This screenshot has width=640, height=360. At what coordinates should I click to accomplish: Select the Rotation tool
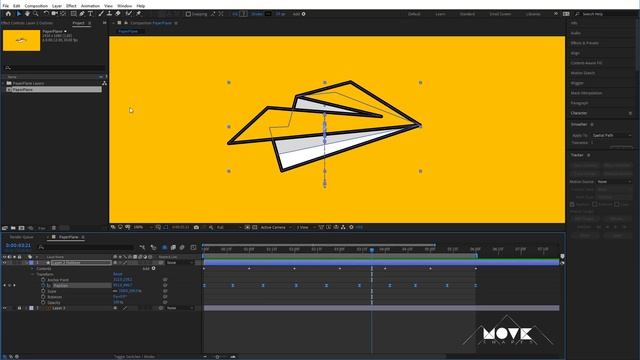click(x=46, y=14)
